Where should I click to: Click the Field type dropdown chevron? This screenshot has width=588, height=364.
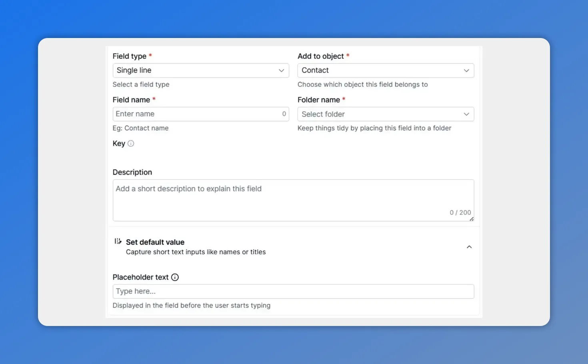(281, 70)
